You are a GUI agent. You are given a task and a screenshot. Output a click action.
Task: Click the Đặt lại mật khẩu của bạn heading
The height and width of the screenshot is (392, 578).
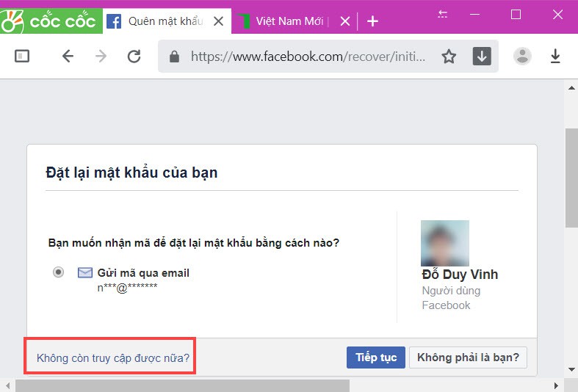[131, 173]
